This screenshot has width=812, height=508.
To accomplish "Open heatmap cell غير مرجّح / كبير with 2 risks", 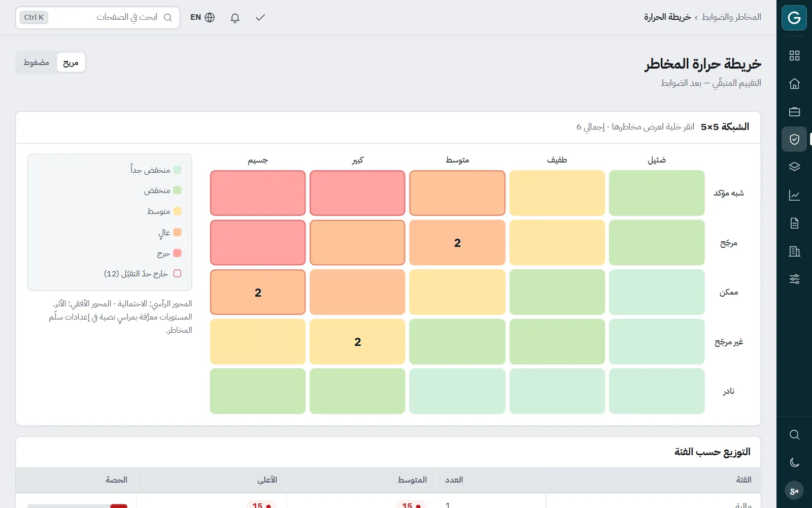I will click(357, 342).
